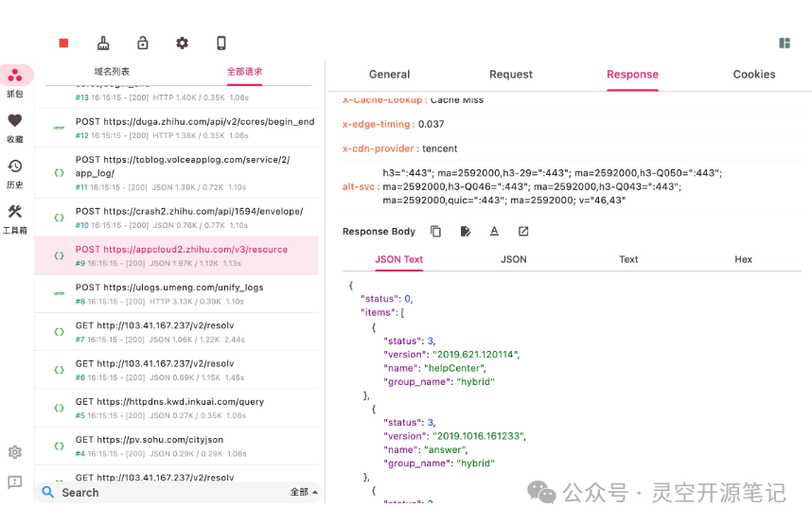The width and height of the screenshot is (812, 525).
Task: Clear the request list with the broom icon
Action: [104, 43]
